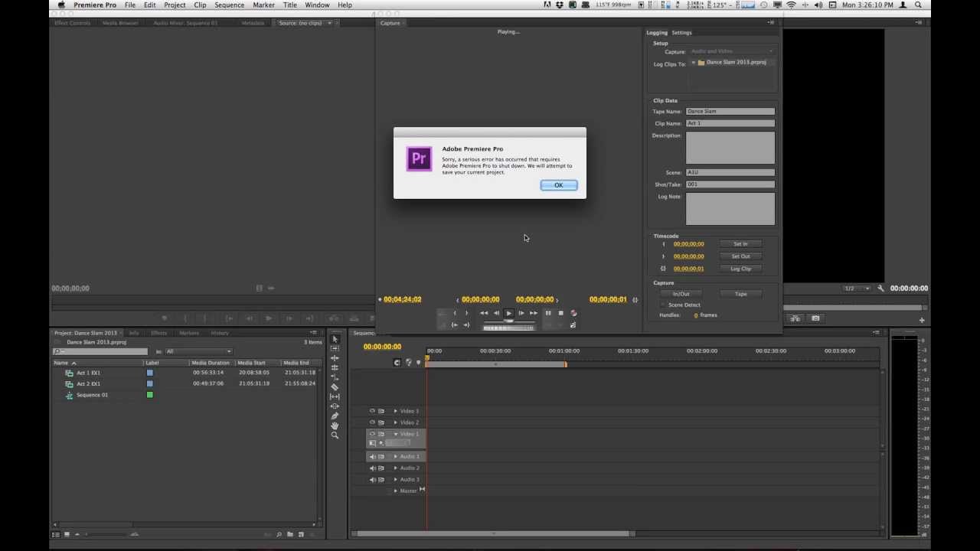Click the Step Back button in Capture panel
Image resolution: width=980 pixels, height=551 pixels.
(x=496, y=313)
